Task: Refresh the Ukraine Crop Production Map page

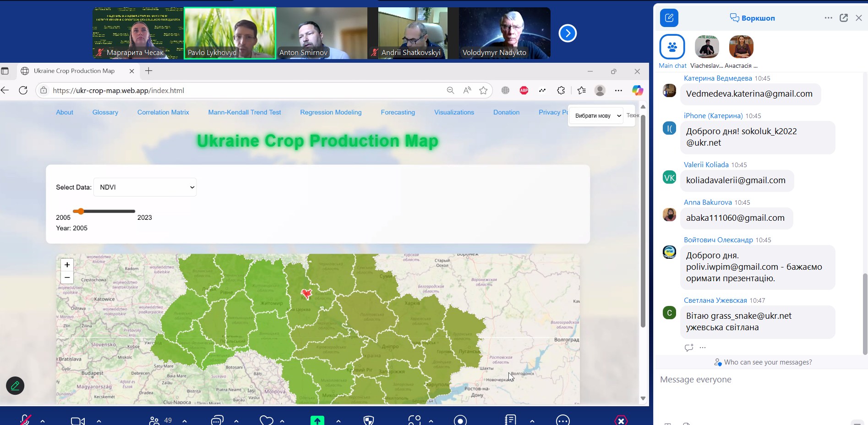Action: pos(23,90)
